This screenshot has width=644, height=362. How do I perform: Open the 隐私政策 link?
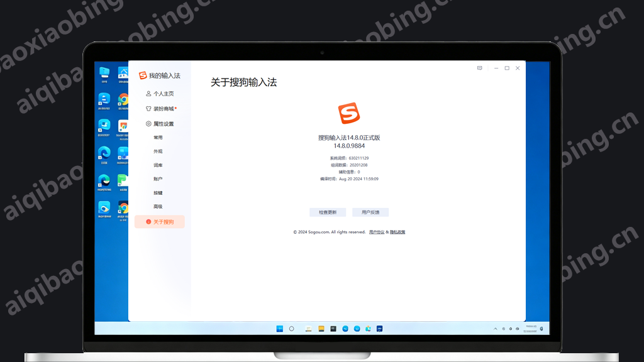[x=397, y=232]
